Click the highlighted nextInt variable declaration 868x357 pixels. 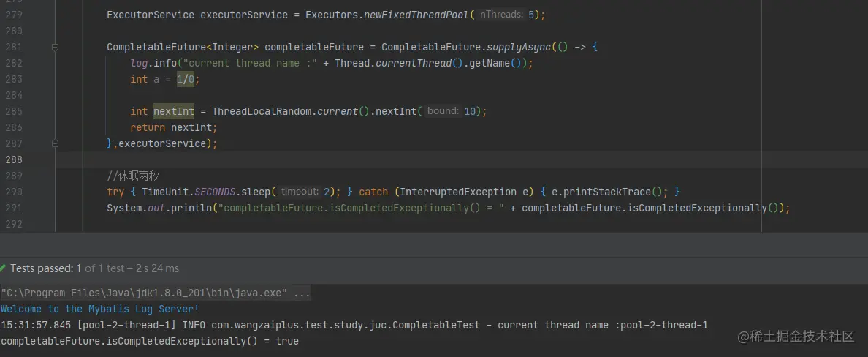(x=174, y=111)
